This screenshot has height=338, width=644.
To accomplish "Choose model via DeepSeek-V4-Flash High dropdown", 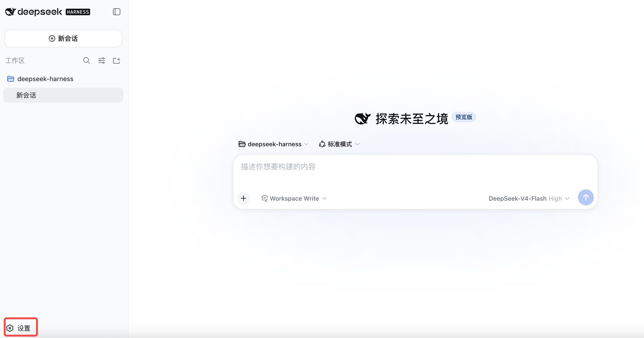I will coord(529,198).
